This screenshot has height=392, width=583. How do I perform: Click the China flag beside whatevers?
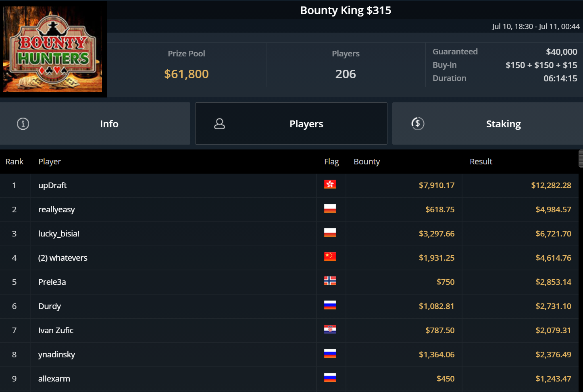coord(330,257)
